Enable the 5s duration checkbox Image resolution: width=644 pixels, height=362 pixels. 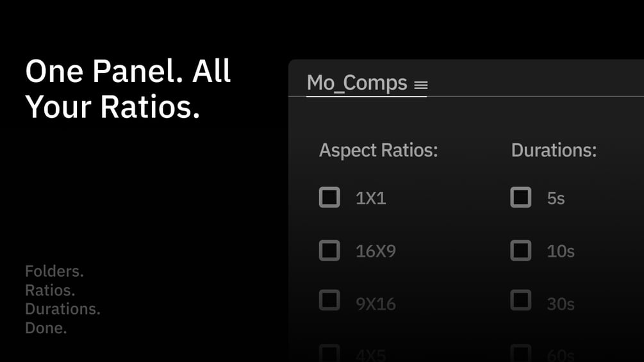(x=520, y=197)
